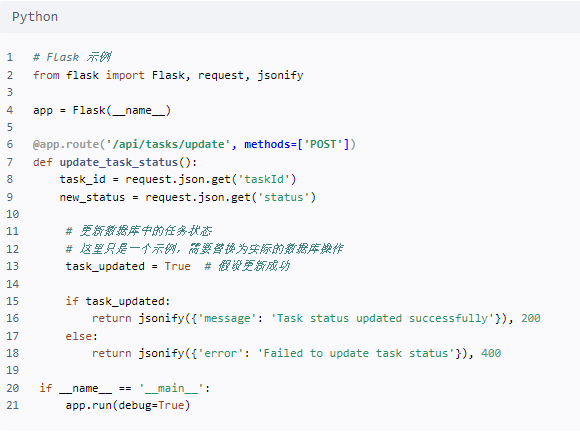The height and width of the screenshot is (442, 580).
Task: Click the 'status' string literal
Action: (284, 197)
